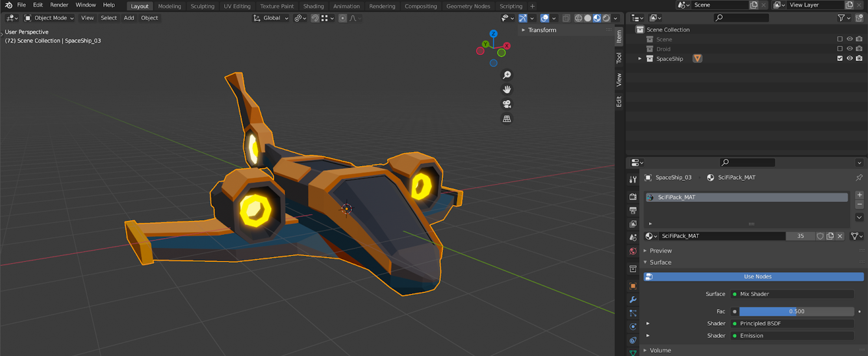This screenshot has height=356, width=868.
Task: Click the pan view hand icon
Action: point(506,90)
